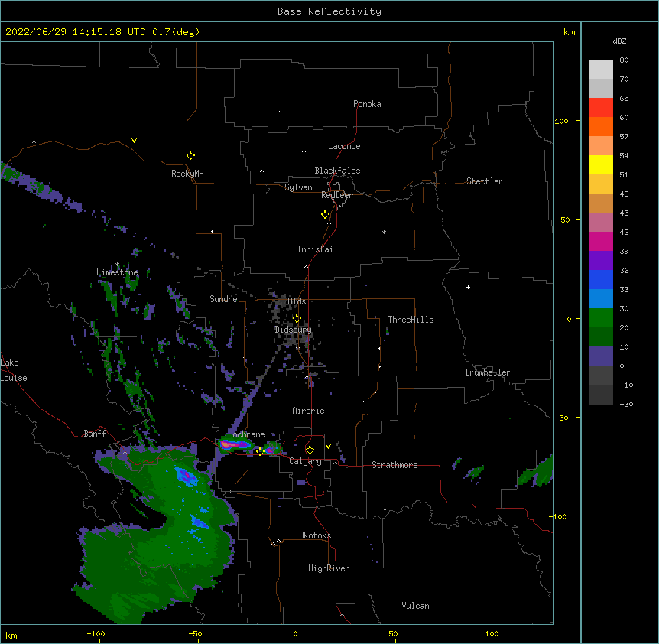Image resolution: width=659 pixels, height=644 pixels.
Task: Click the yellow diamond marker beside Olds
Action: tap(297, 318)
